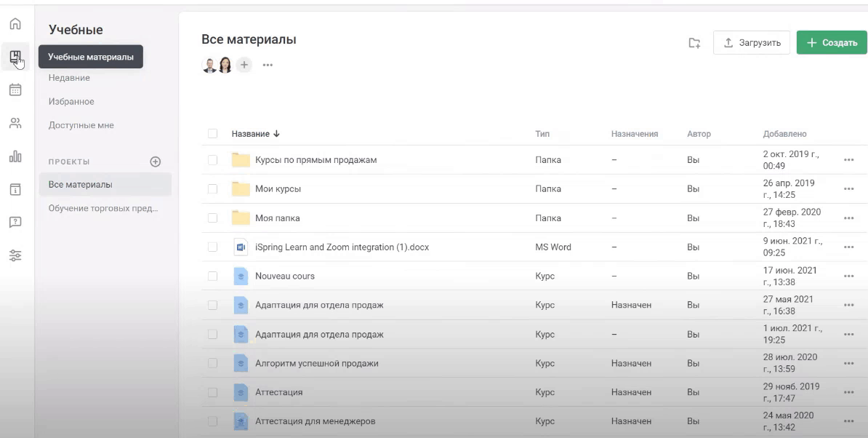Click the settings sliders icon in sidebar

click(15, 255)
